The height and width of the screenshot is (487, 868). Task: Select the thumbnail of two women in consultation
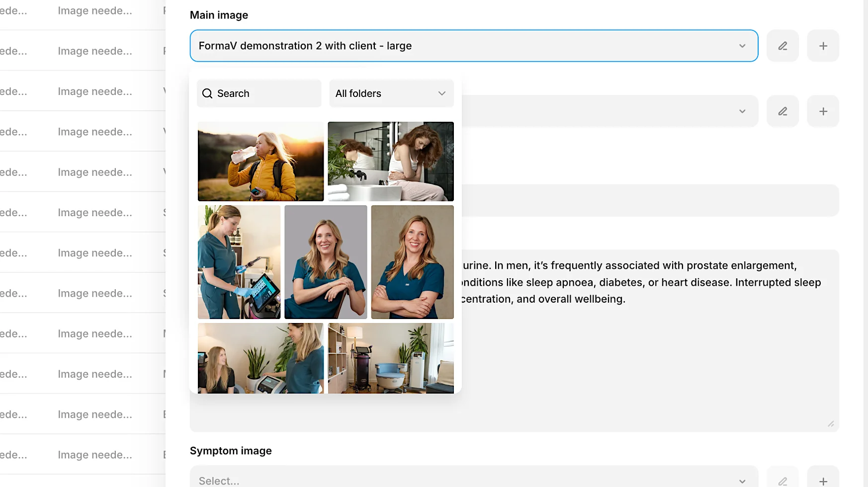pyautogui.click(x=260, y=358)
